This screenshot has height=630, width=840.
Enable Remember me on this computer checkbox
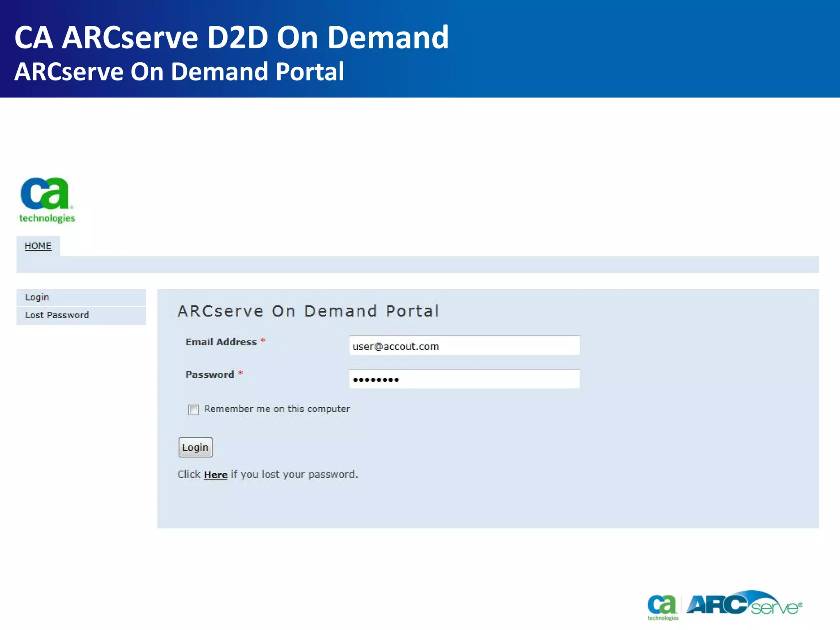(x=194, y=409)
